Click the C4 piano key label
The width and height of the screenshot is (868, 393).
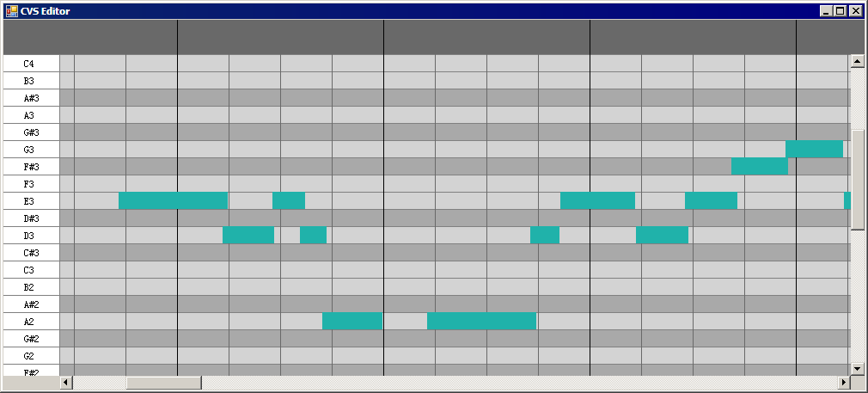[x=31, y=63]
